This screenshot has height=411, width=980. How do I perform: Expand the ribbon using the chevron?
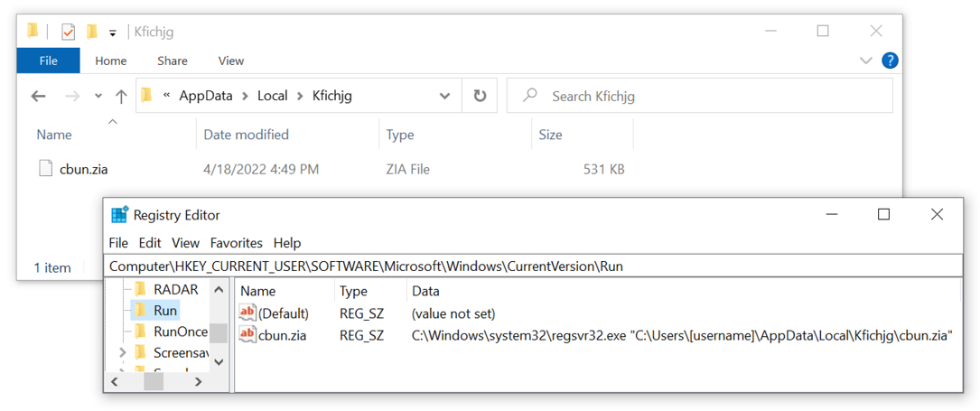865,61
